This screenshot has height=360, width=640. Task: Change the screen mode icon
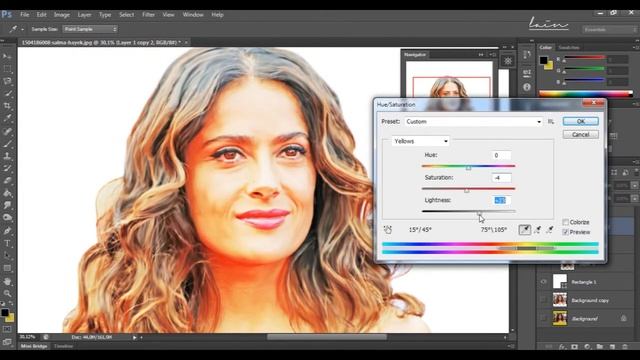[7, 342]
